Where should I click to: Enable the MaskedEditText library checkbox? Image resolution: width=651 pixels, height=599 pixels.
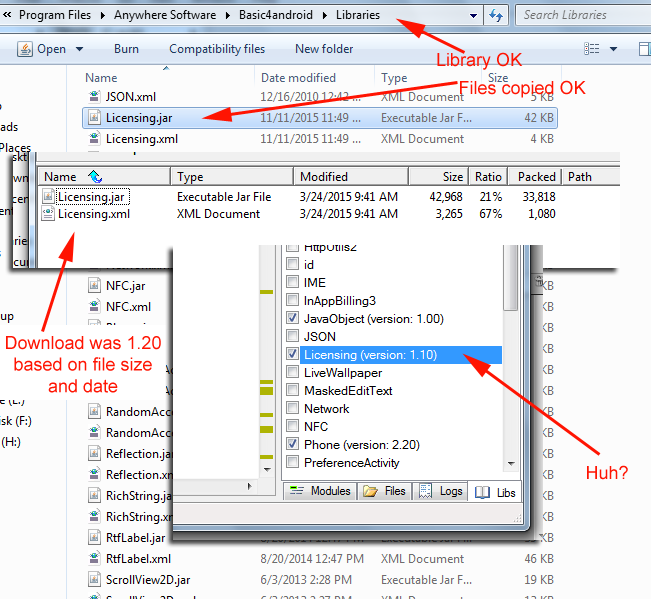coord(292,390)
